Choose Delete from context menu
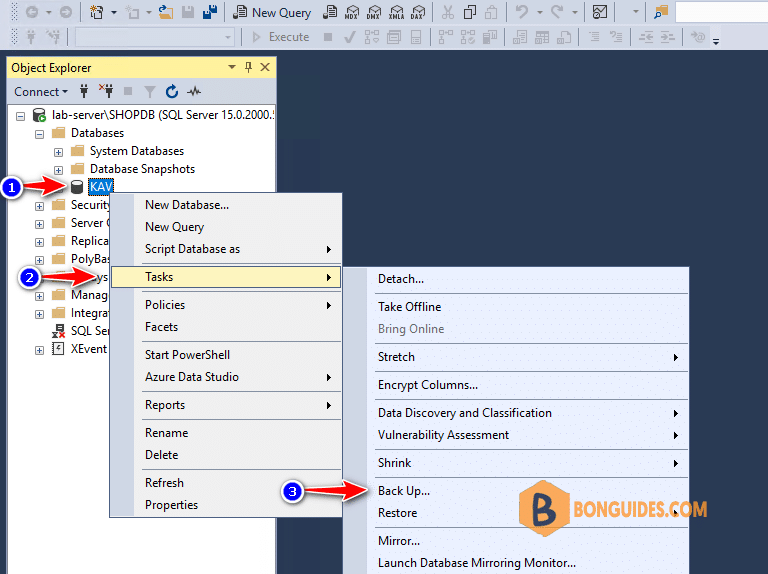Viewport: 768px width, 574px height. click(x=226, y=455)
